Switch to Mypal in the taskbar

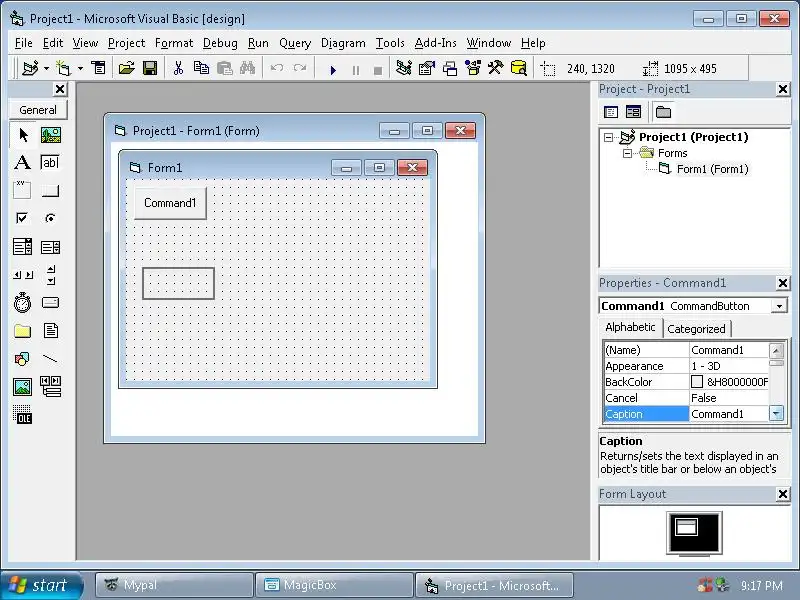tap(174, 585)
